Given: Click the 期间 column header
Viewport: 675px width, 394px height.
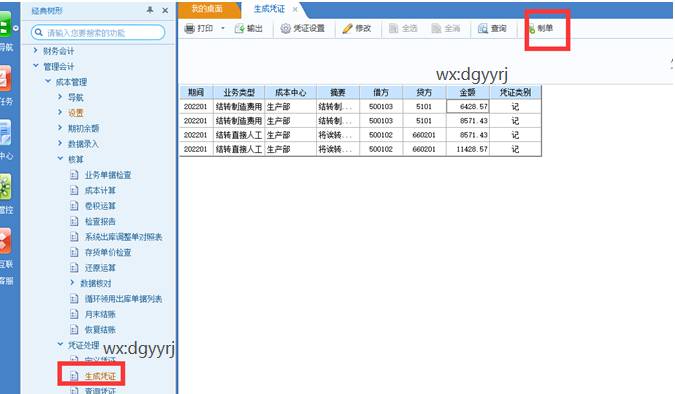Looking at the screenshot, I should point(196,92).
